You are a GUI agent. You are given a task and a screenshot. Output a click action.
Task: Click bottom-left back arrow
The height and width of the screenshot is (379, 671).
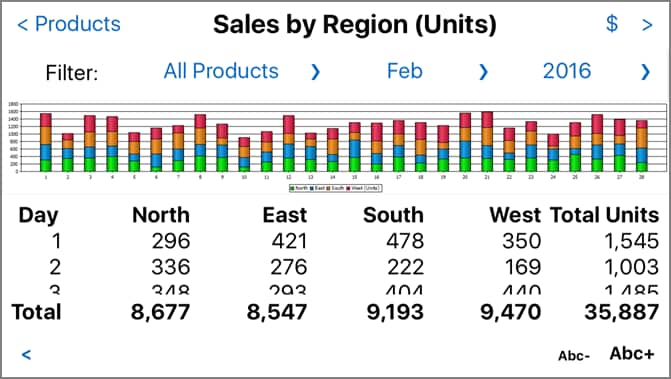27,354
